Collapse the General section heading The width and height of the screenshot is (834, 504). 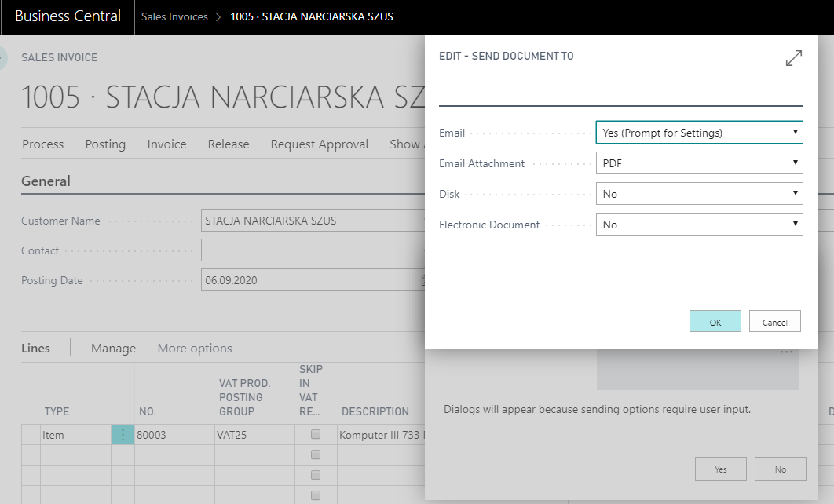pos(46,181)
